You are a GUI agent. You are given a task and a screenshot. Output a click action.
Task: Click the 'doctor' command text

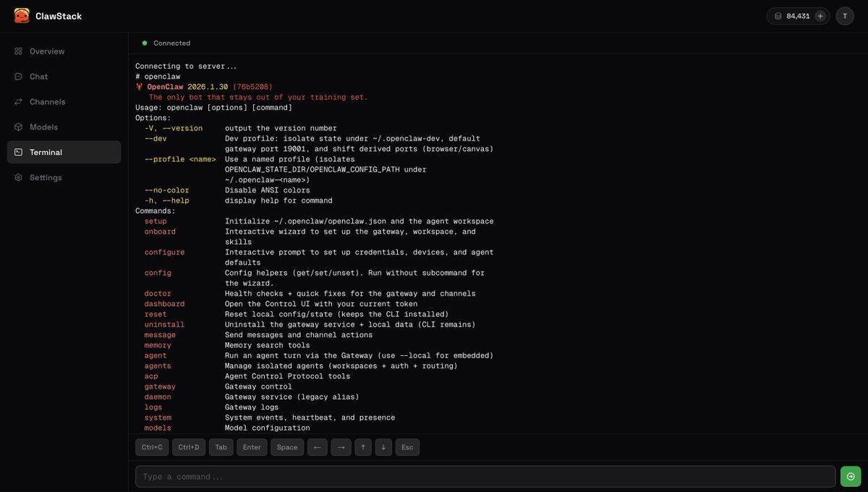158,294
